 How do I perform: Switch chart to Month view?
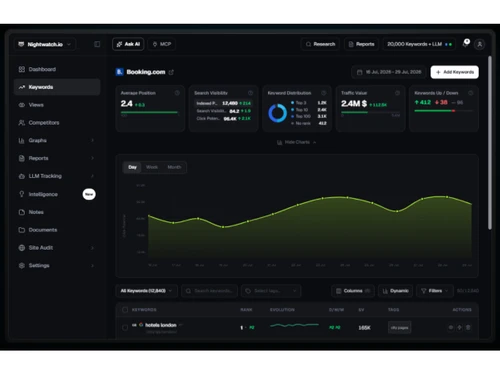pyautogui.click(x=174, y=167)
